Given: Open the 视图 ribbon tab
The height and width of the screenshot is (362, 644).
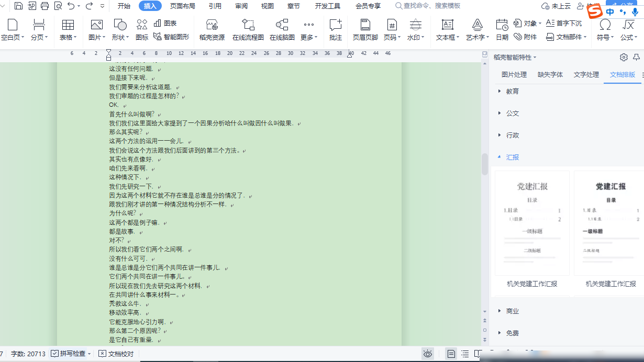Looking at the screenshot, I should point(268,6).
